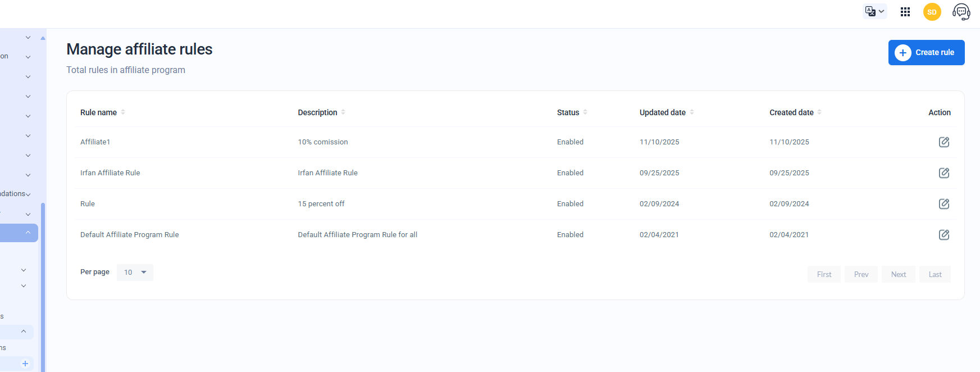Open the support chat headset icon
Screen dimensions: 980x372
pos(961,12)
